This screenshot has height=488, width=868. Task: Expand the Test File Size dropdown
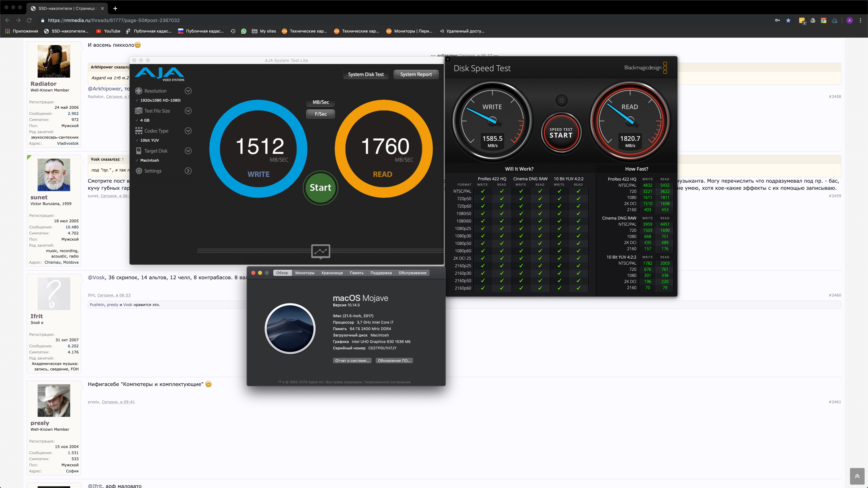[x=188, y=111]
